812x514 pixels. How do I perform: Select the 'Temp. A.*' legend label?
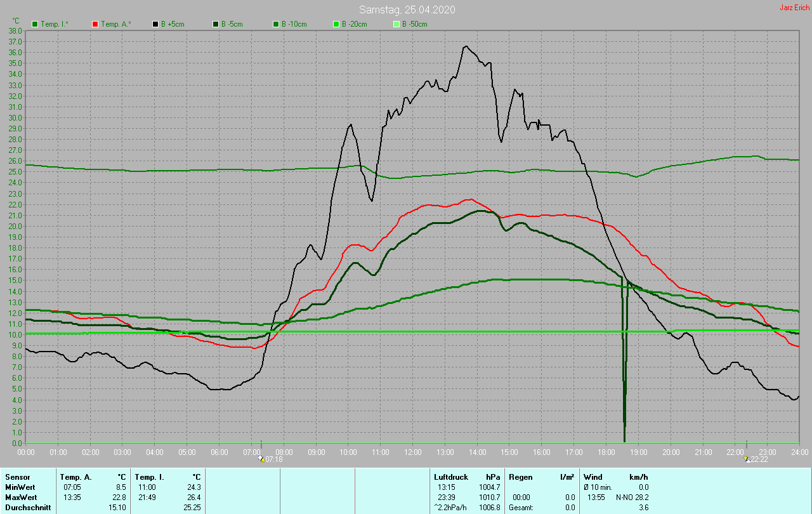click(116, 24)
